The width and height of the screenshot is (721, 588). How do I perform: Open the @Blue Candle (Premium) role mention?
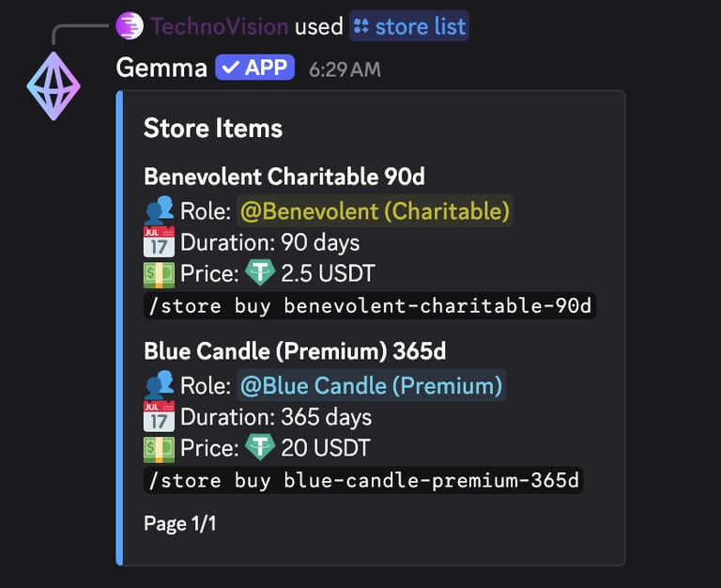pyautogui.click(x=371, y=386)
